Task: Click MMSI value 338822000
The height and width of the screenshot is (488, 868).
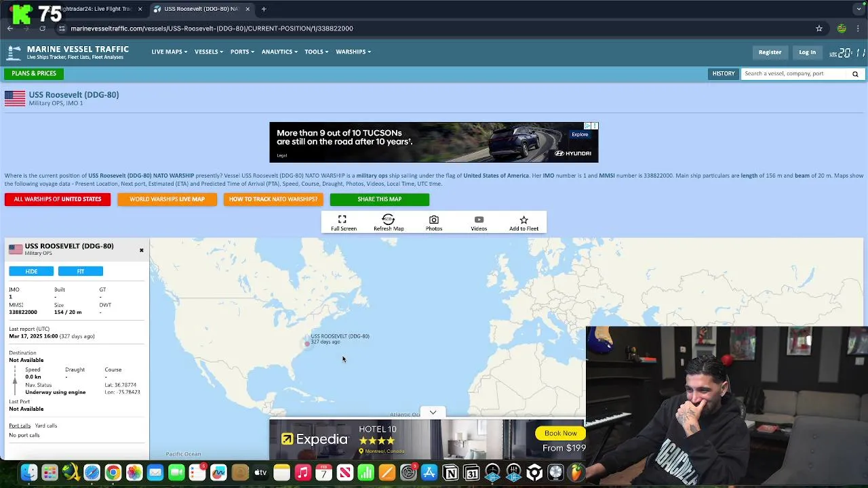Action: (23, 312)
